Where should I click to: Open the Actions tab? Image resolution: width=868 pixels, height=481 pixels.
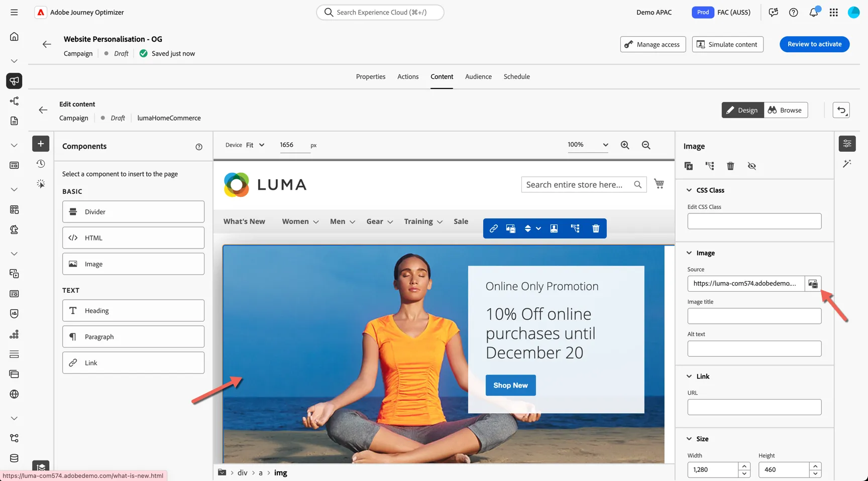(x=408, y=77)
